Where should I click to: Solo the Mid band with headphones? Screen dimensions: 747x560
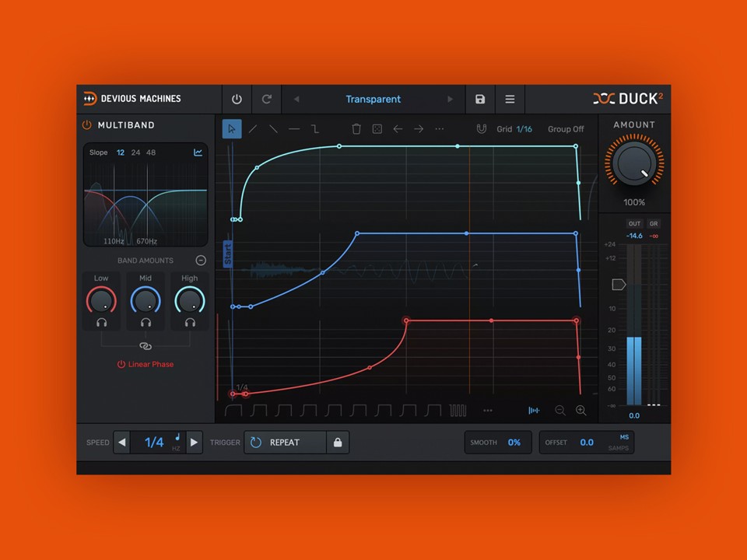(146, 323)
